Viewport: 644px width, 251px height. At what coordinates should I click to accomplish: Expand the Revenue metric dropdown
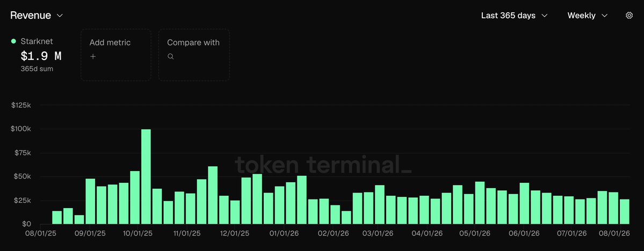(x=37, y=15)
